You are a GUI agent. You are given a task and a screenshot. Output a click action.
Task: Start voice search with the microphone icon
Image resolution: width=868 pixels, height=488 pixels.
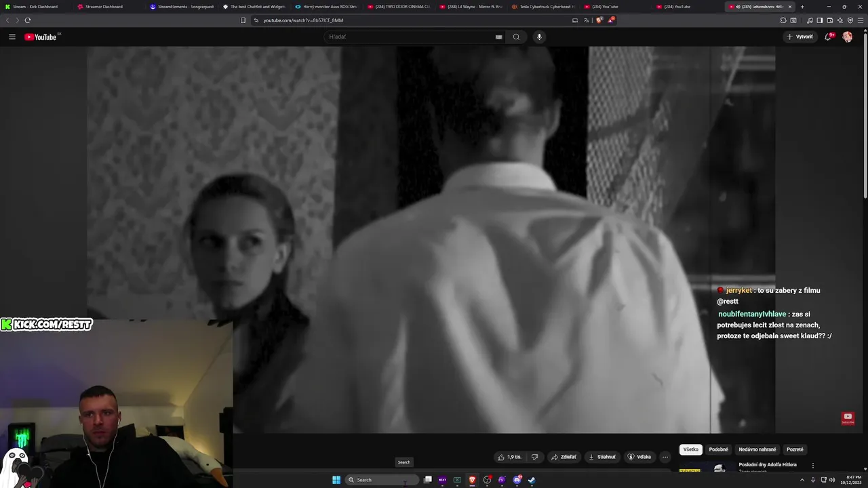tap(539, 37)
